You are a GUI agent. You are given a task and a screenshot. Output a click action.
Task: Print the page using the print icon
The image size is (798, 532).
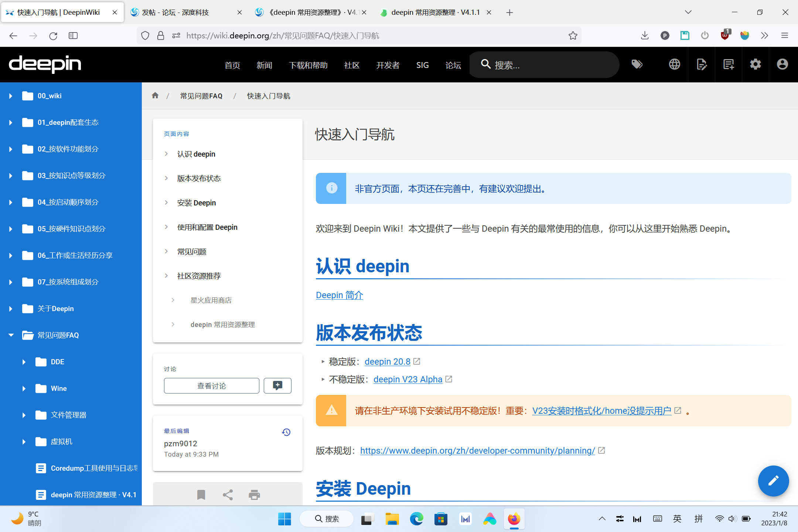tap(254, 495)
